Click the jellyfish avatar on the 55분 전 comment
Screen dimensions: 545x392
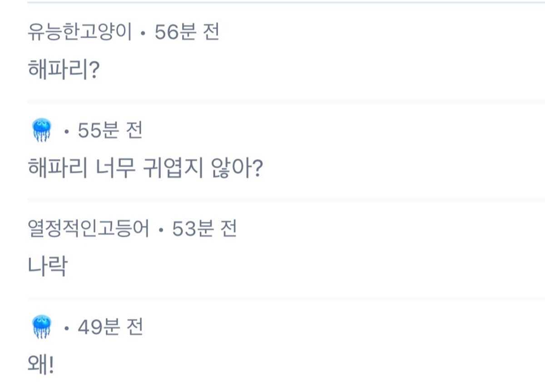(x=41, y=131)
